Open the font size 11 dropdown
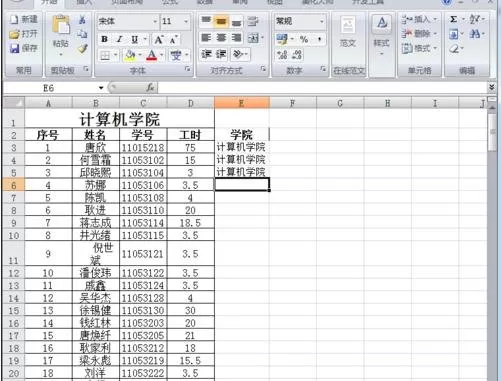The height and width of the screenshot is (381, 501). [x=186, y=22]
